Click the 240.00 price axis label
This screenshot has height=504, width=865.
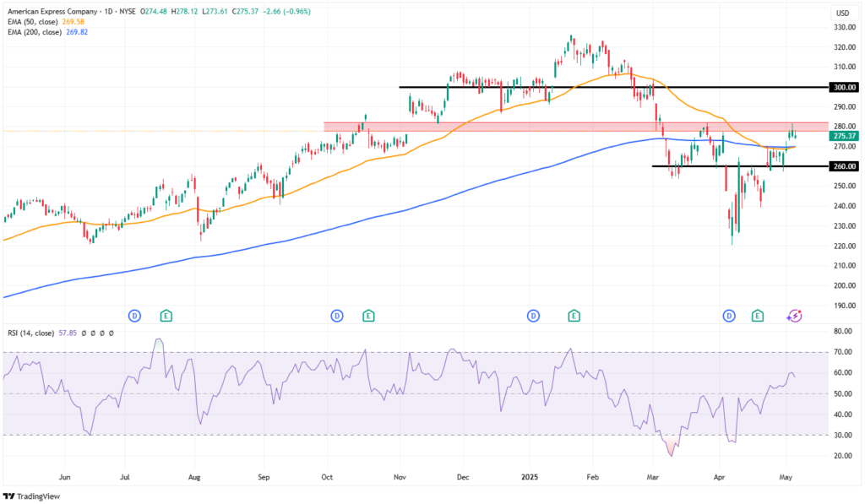click(x=845, y=206)
